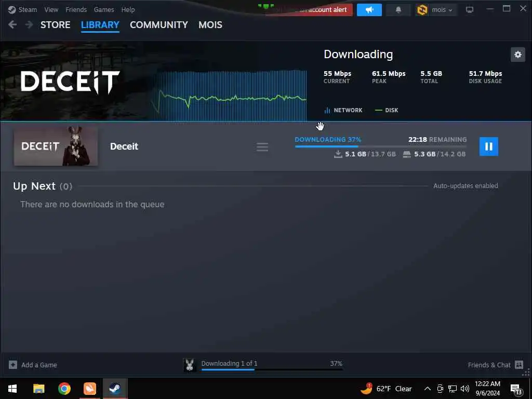Expand the mois account dropdown
Image resolution: width=532 pixels, height=399 pixels.
tap(442, 10)
